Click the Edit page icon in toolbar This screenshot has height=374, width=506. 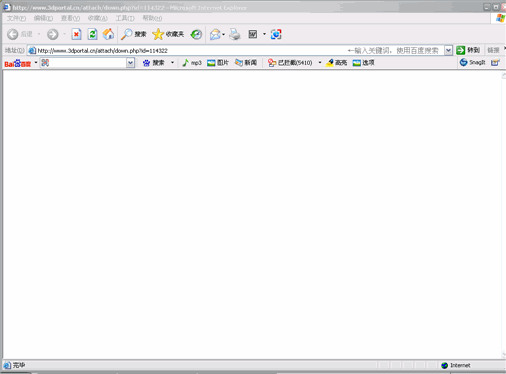click(x=253, y=34)
